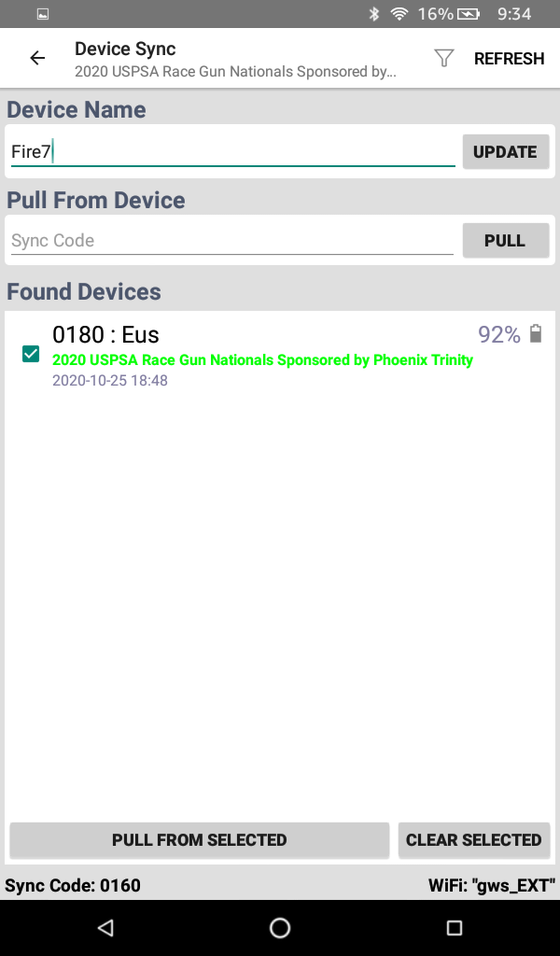This screenshot has height=956, width=560.
Task: Tap the Bluetooth status bar icon
Action: [374, 14]
